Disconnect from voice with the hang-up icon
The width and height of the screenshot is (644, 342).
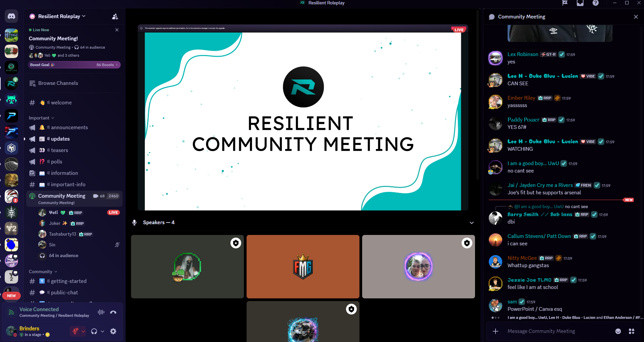pos(113,312)
